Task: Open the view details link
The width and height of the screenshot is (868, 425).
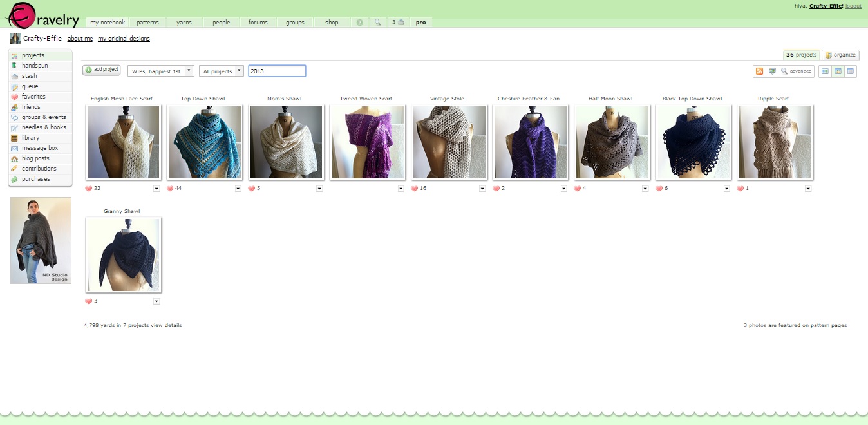Action: click(x=166, y=325)
